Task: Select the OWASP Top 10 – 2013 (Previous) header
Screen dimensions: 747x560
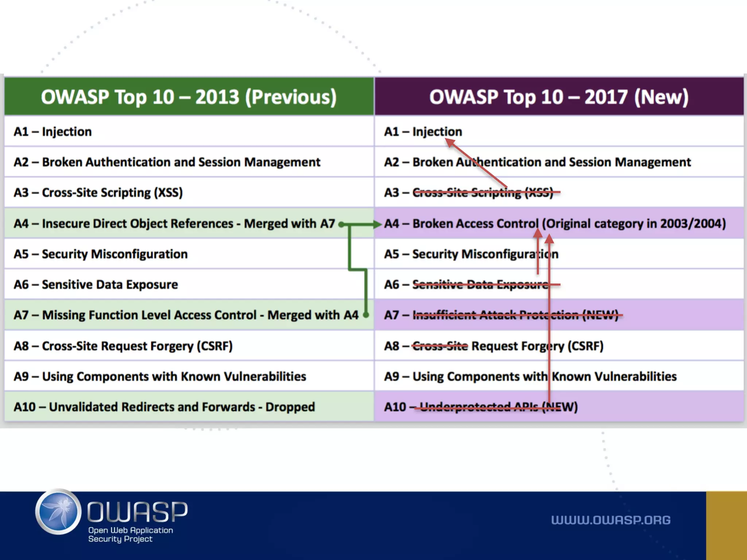Action: coord(189,97)
